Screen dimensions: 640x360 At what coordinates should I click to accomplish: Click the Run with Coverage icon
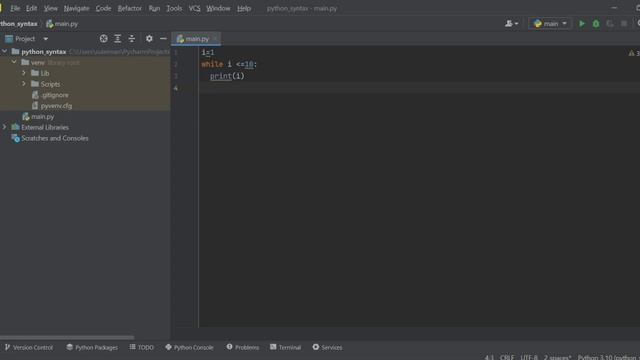coord(610,24)
